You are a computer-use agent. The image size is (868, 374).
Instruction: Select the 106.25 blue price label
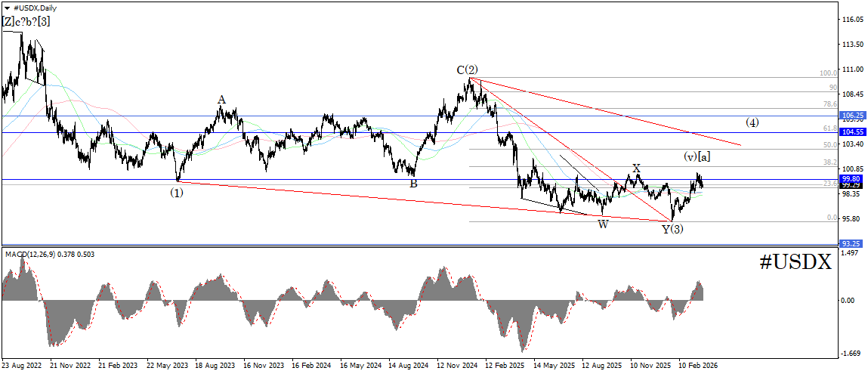[x=850, y=116]
